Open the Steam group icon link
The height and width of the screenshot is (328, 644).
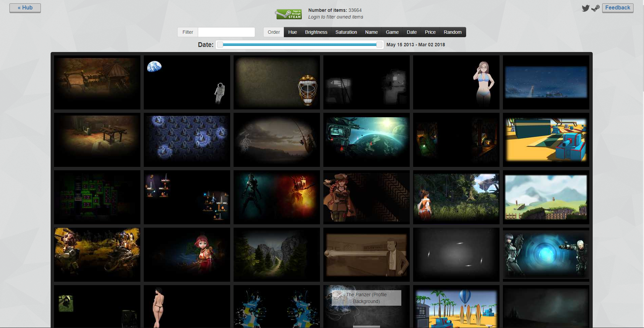click(x=595, y=8)
